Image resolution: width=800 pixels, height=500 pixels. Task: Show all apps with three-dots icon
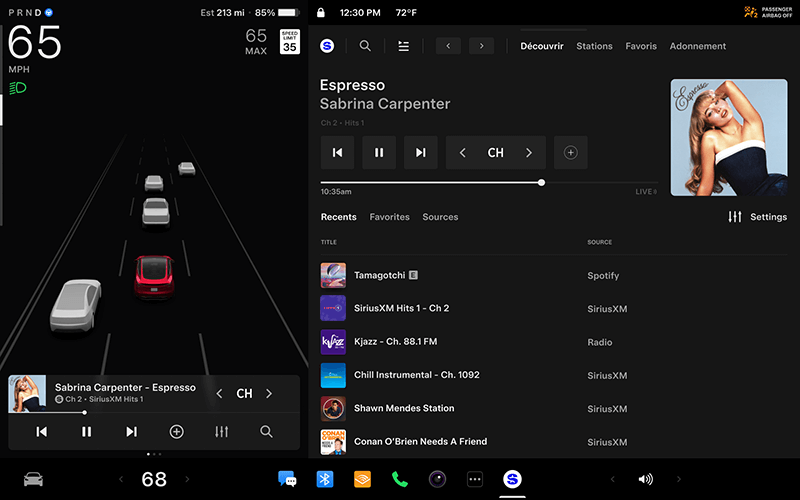point(475,479)
